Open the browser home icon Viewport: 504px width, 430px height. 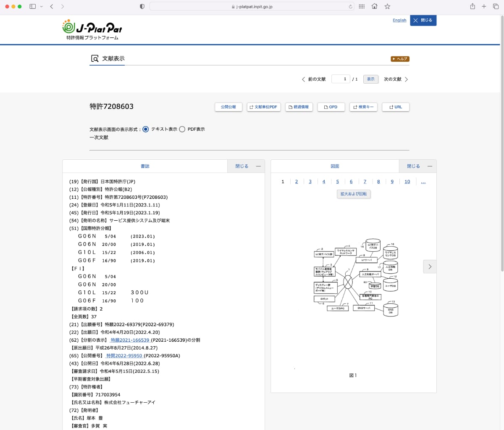(x=374, y=6)
